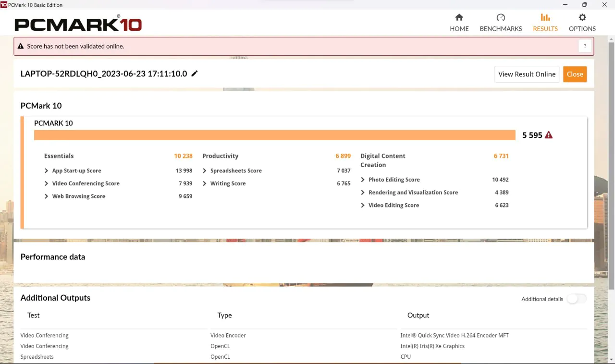
Task: Click the CPU output cell
Action: pos(406,357)
